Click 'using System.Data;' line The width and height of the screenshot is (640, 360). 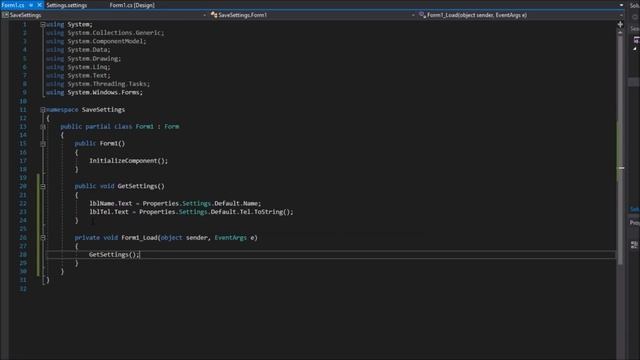(78, 50)
